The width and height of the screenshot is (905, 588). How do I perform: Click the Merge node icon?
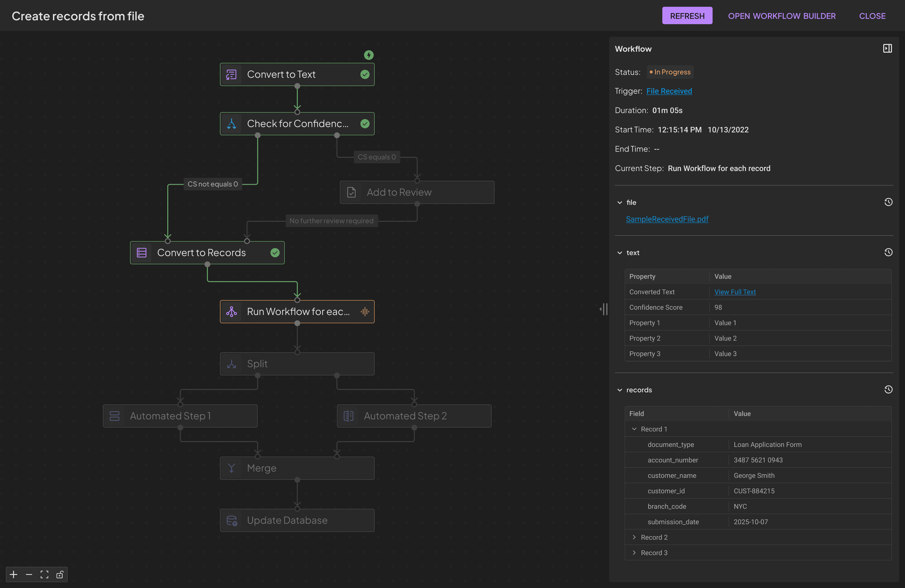coord(232,468)
